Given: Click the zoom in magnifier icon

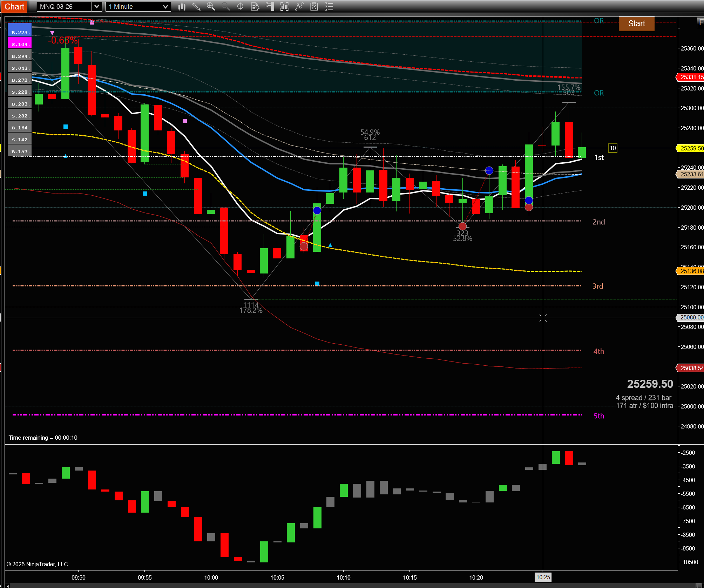Looking at the screenshot, I should [x=211, y=7].
